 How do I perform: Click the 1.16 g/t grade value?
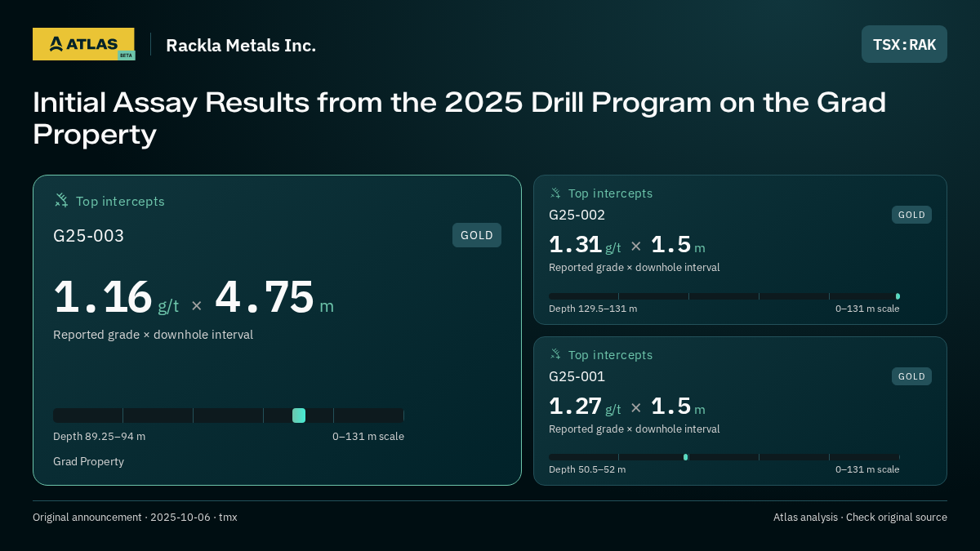coord(116,296)
